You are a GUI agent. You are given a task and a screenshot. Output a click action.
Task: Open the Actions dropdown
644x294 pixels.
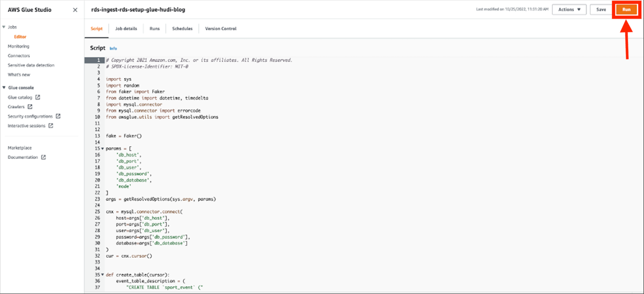point(570,9)
